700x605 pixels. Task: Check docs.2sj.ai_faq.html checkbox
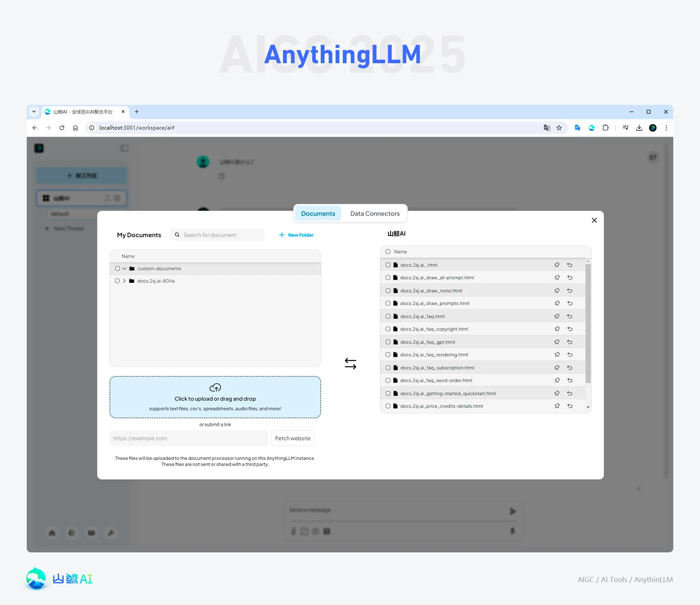(388, 316)
